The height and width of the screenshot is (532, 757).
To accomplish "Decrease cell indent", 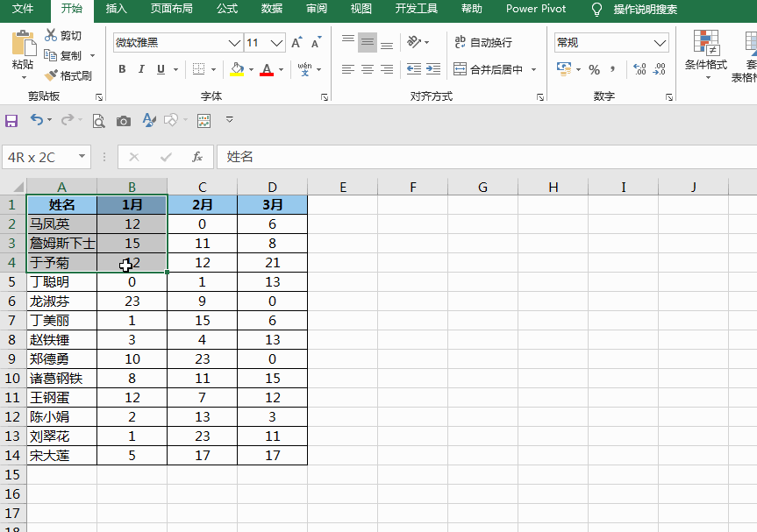I will tap(414, 69).
